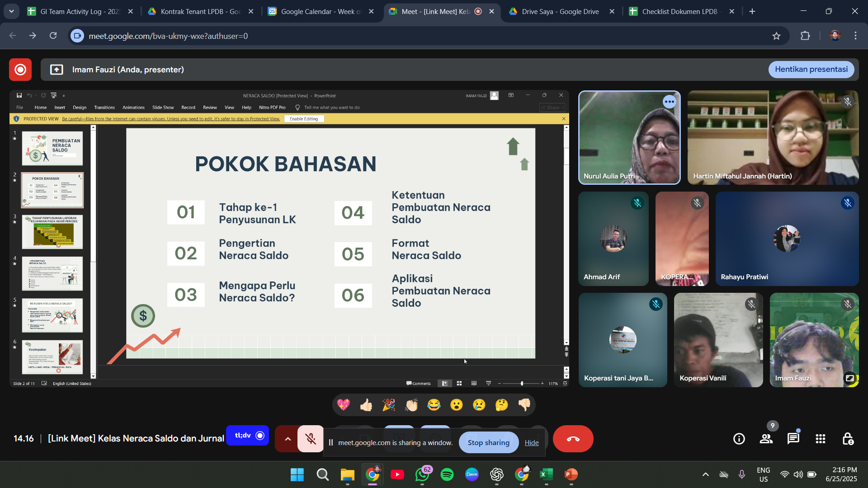This screenshot has height=488, width=868.
Task: Open Excel from the taskbar
Action: [x=546, y=474]
